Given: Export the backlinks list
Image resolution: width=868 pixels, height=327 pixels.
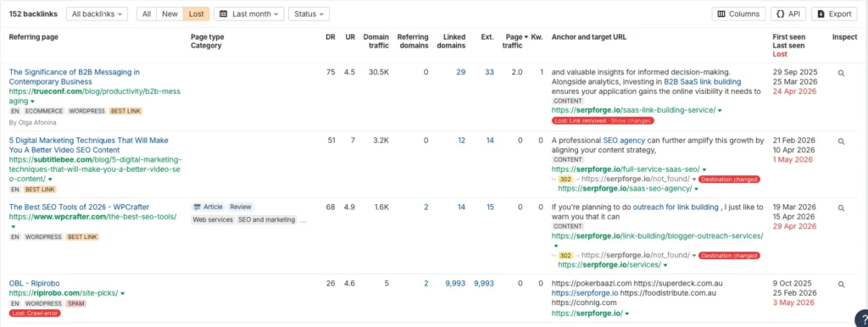Looking at the screenshot, I should (834, 14).
